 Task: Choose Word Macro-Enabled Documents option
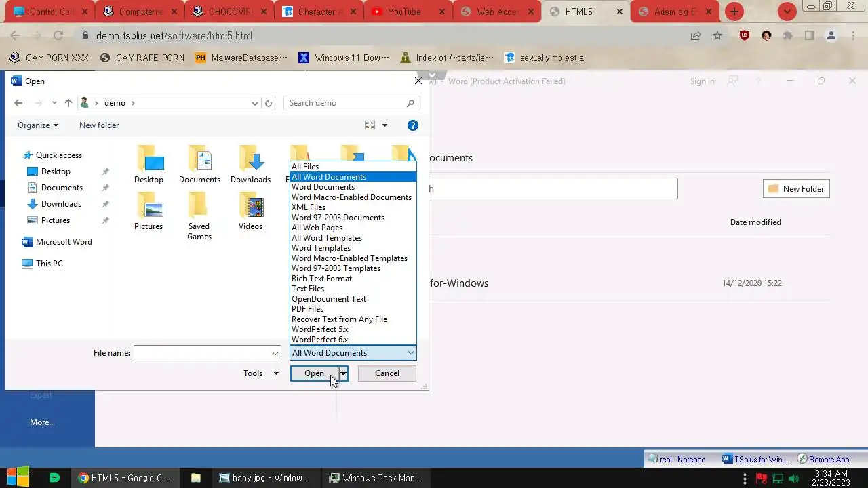coord(353,197)
